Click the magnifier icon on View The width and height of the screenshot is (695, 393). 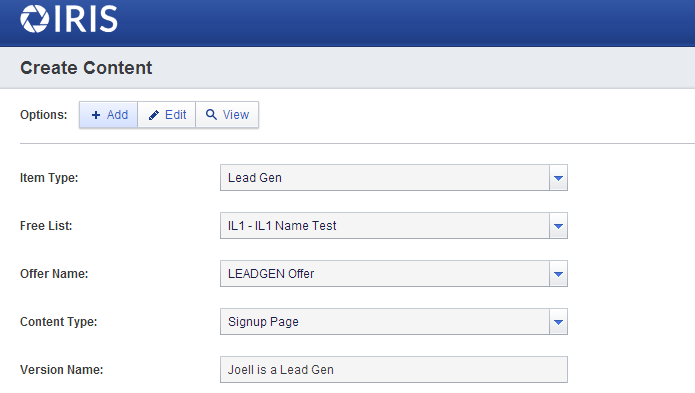tap(211, 115)
